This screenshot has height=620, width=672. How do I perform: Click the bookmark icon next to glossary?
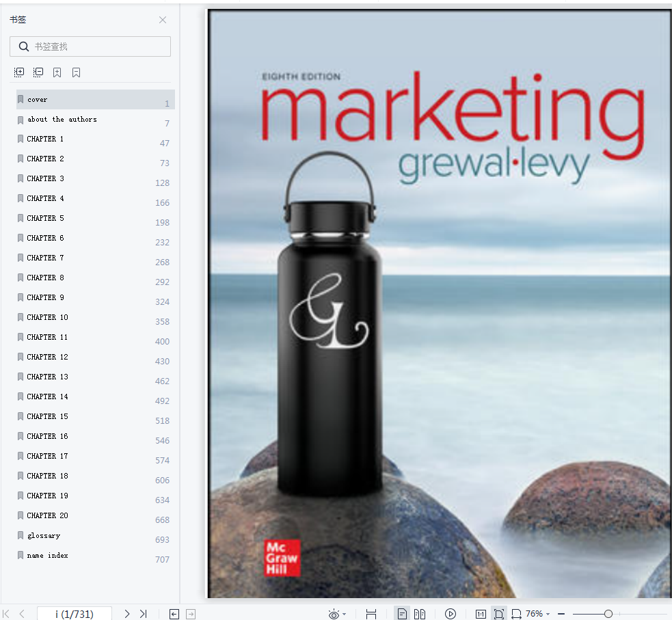(20, 535)
